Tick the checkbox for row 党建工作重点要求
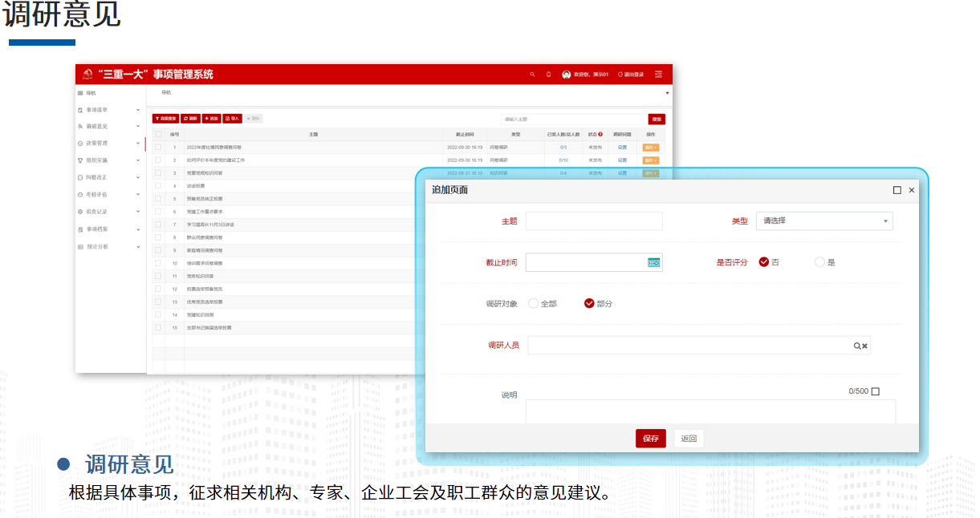The height and width of the screenshot is (518, 980). 158,212
